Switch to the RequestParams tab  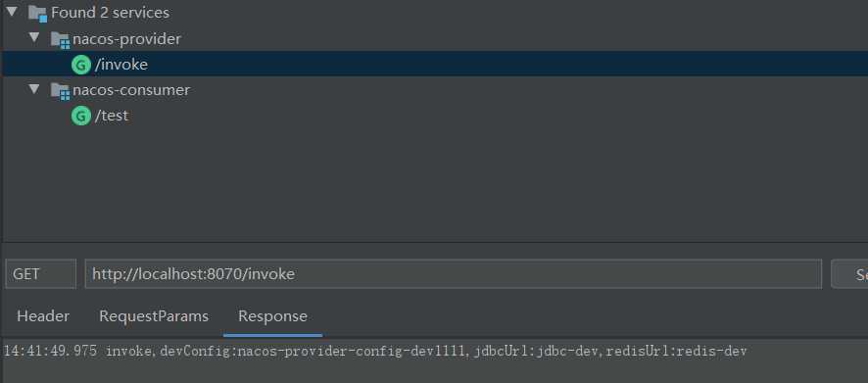tap(154, 316)
